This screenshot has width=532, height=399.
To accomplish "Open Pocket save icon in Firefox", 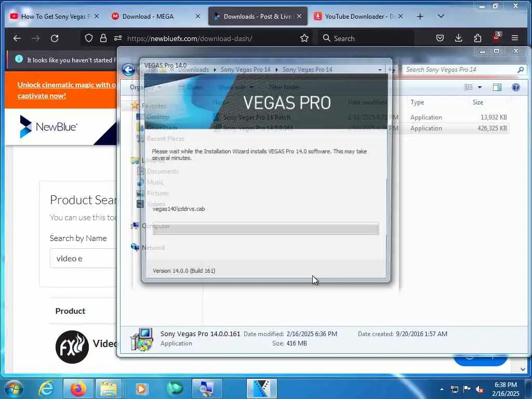I will click(x=440, y=38).
